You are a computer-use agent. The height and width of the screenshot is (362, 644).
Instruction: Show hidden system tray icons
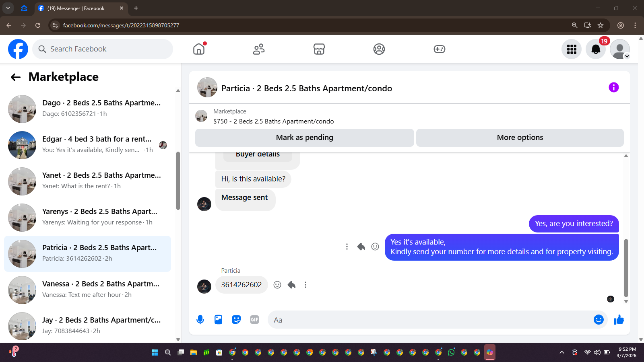tap(562, 352)
